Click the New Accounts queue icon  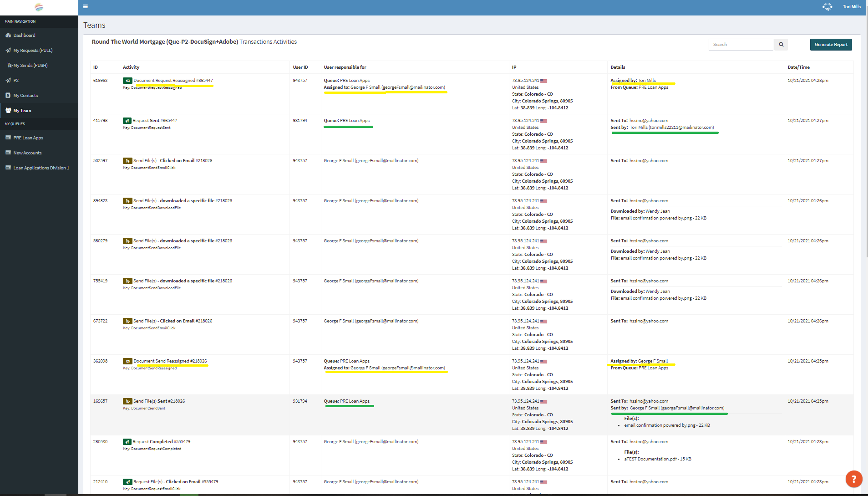(8, 153)
